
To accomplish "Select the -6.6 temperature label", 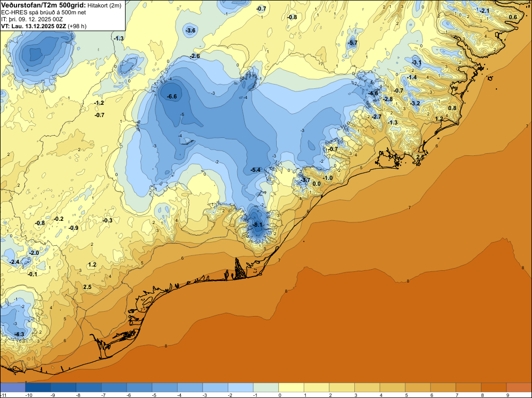I will point(172,96).
